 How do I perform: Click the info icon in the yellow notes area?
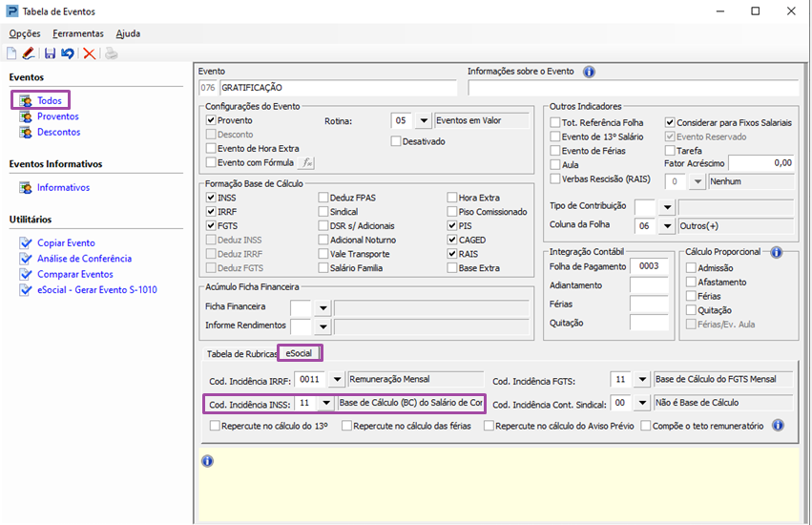pyautogui.click(x=207, y=461)
